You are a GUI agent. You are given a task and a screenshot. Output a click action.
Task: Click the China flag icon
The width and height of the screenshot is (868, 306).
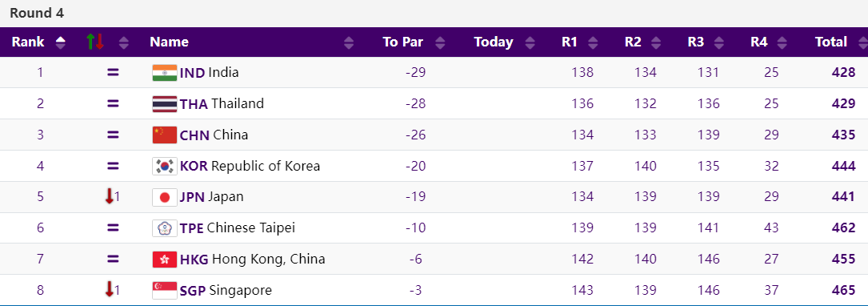coord(165,135)
